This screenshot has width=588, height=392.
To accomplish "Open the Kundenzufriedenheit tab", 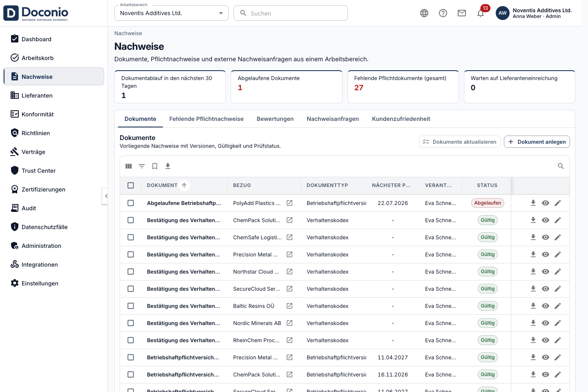I will coord(401,119).
